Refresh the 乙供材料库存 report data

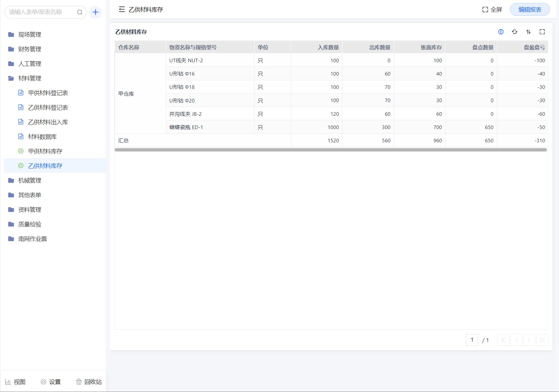pyautogui.click(x=515, y=32)
